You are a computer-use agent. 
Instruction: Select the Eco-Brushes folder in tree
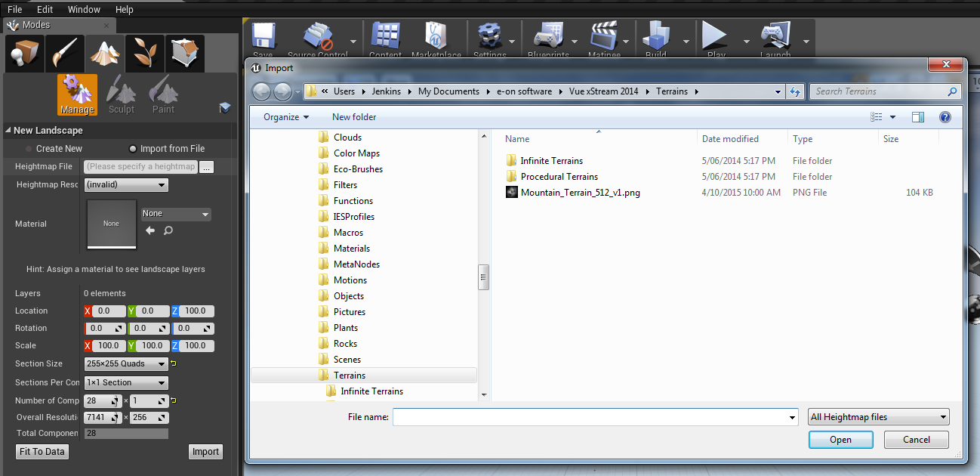click(358, 169)
